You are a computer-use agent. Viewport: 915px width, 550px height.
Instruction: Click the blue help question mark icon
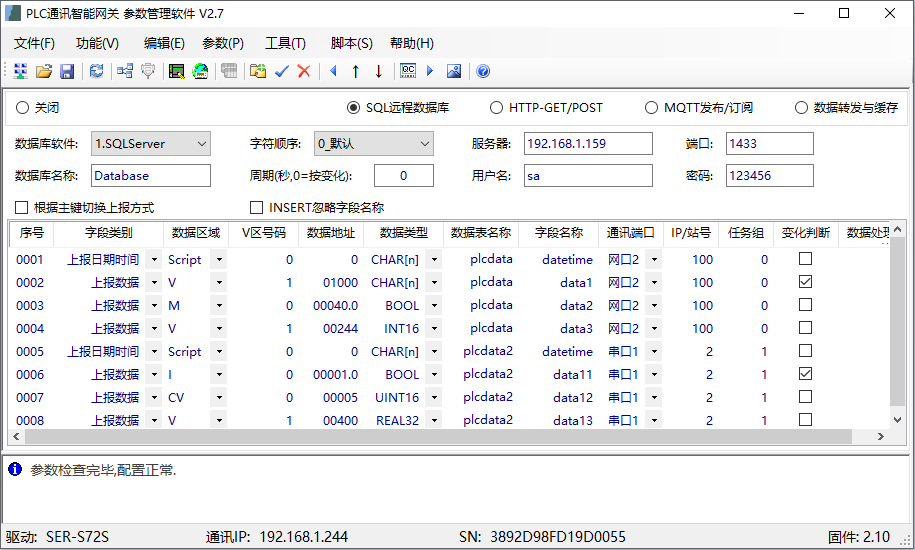coord(483,71)
